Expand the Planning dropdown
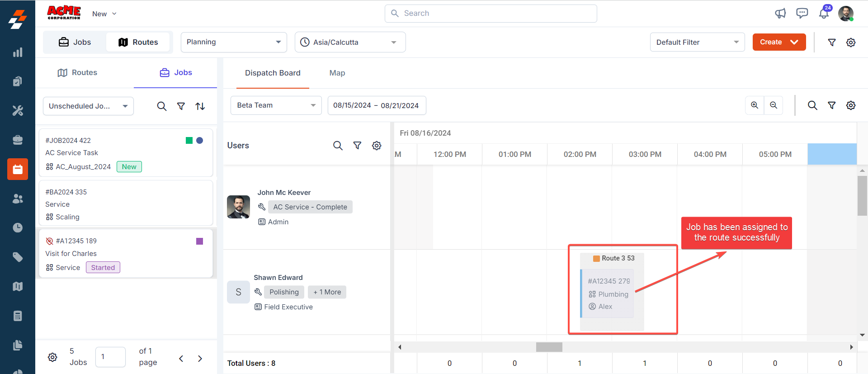This screenshot has width=868, height=374. point(234,42)
